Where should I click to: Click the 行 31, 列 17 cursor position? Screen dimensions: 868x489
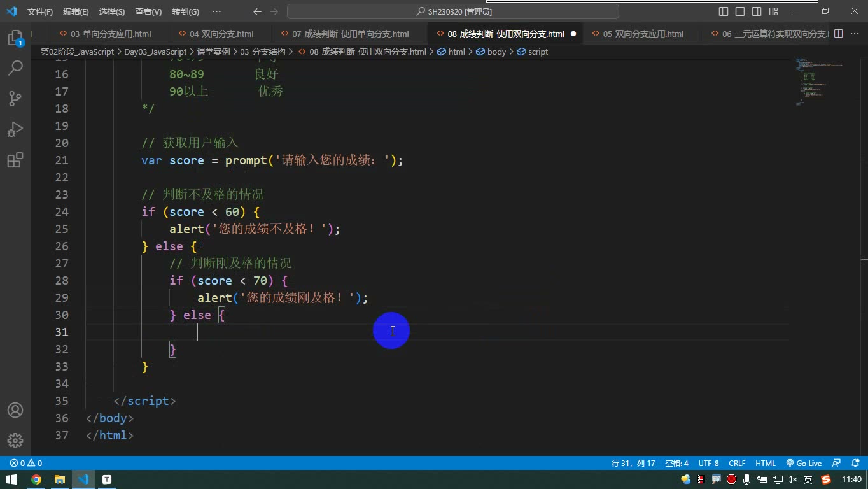[633, 463]
